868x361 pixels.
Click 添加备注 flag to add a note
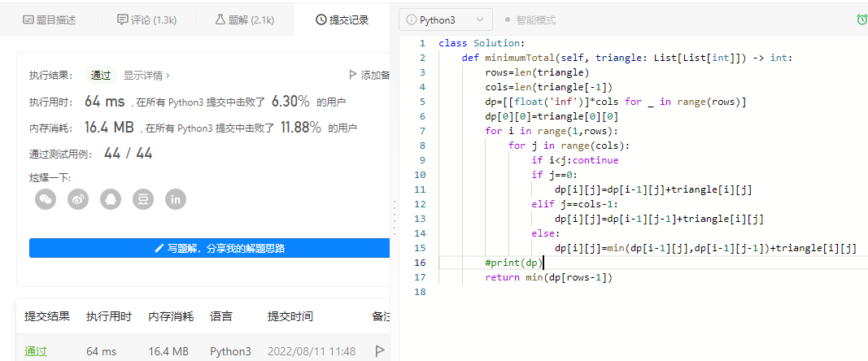click(369, 76)
